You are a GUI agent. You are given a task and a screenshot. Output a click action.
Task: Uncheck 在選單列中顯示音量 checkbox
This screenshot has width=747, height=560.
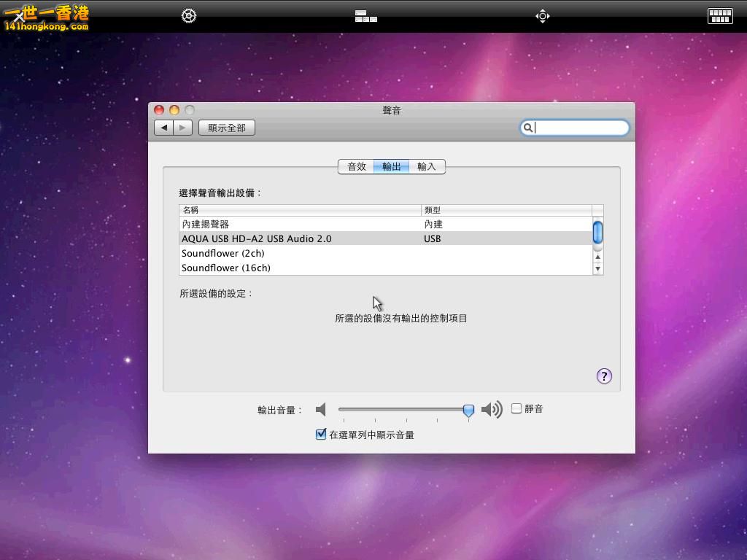tap(320, 435)
